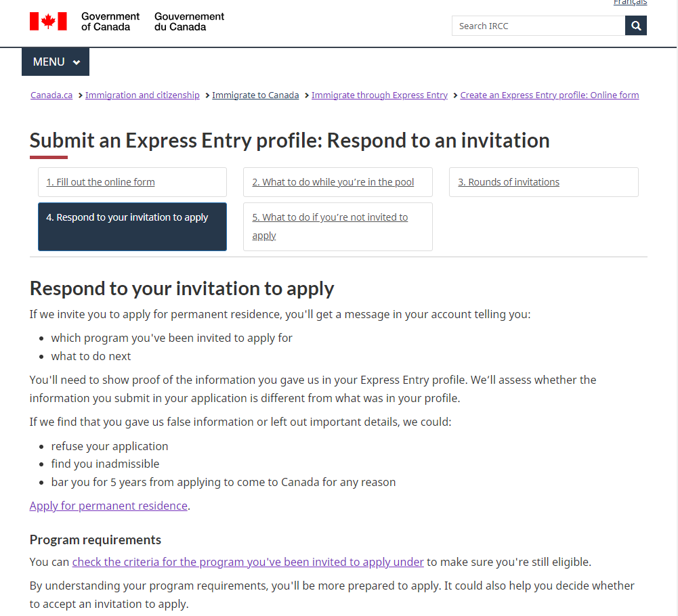Viewport: 678px width, 616px height.
Task: Click the search magnifying glass icon
Action: pos(636,26)
